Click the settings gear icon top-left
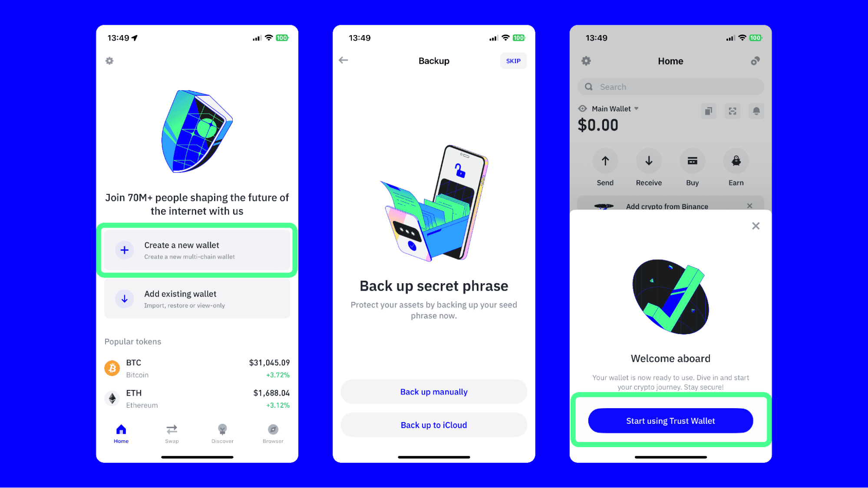Image resolution: width=868 pixels, height=488 pixels. tap(110, 61)
